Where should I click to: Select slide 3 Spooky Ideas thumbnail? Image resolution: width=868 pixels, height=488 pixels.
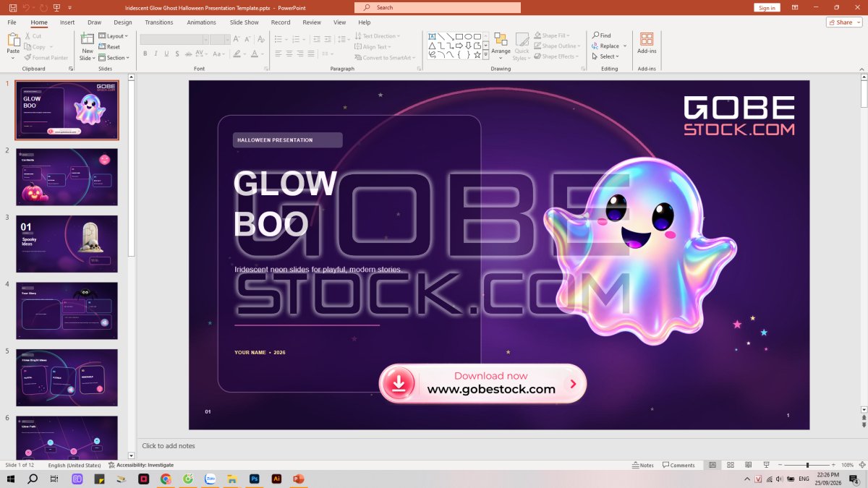click(x=67, y=244)
